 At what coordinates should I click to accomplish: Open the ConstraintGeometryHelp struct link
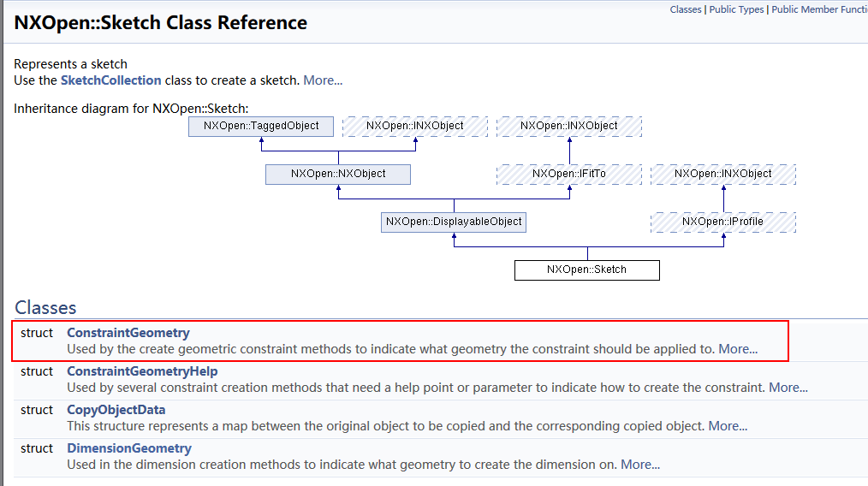point(142,371)
